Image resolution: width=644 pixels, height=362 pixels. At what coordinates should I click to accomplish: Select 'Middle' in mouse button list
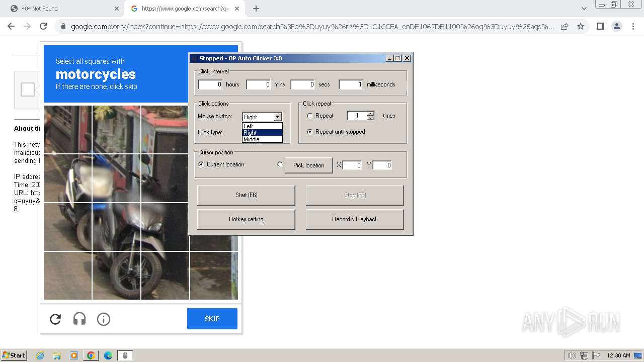(x=262, y=139)
